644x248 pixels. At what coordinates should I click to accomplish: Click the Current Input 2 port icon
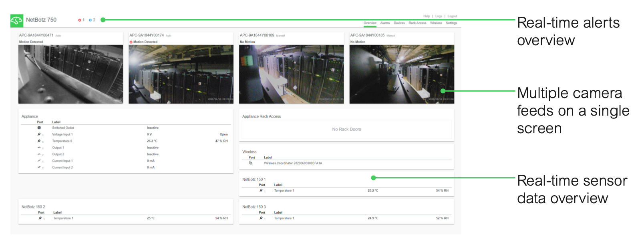(39, 167)
